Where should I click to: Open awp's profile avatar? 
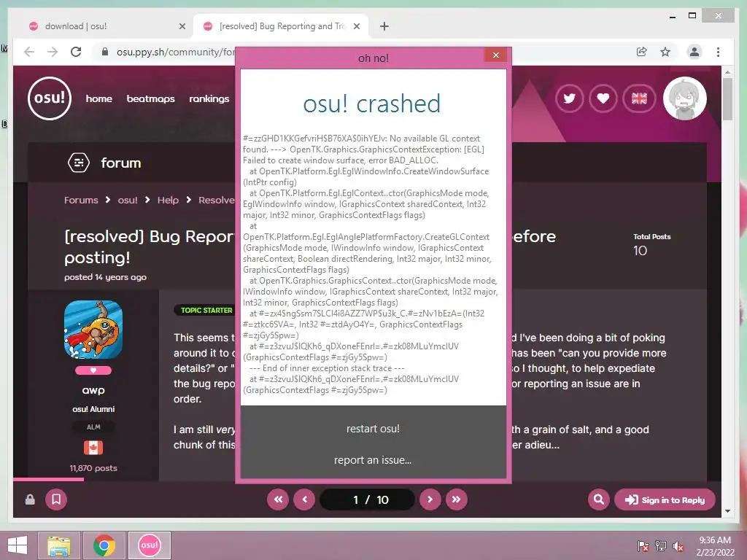93,329
